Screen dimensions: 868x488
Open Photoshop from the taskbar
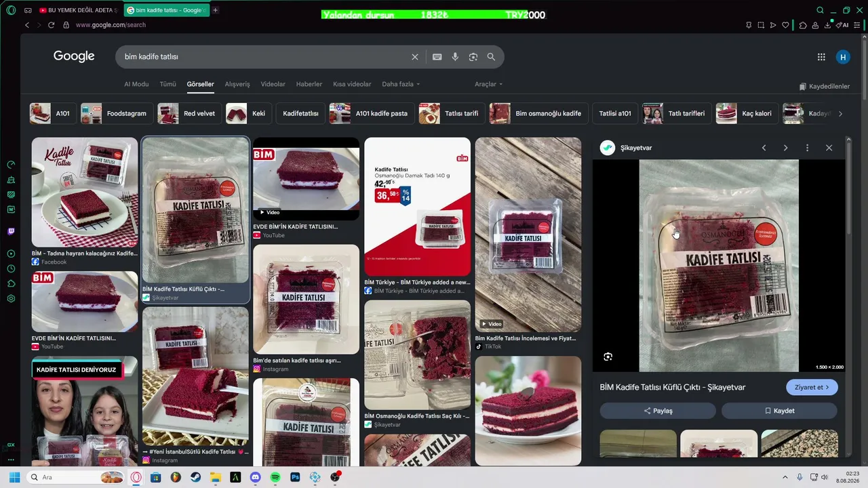click(x=295, y=477)
